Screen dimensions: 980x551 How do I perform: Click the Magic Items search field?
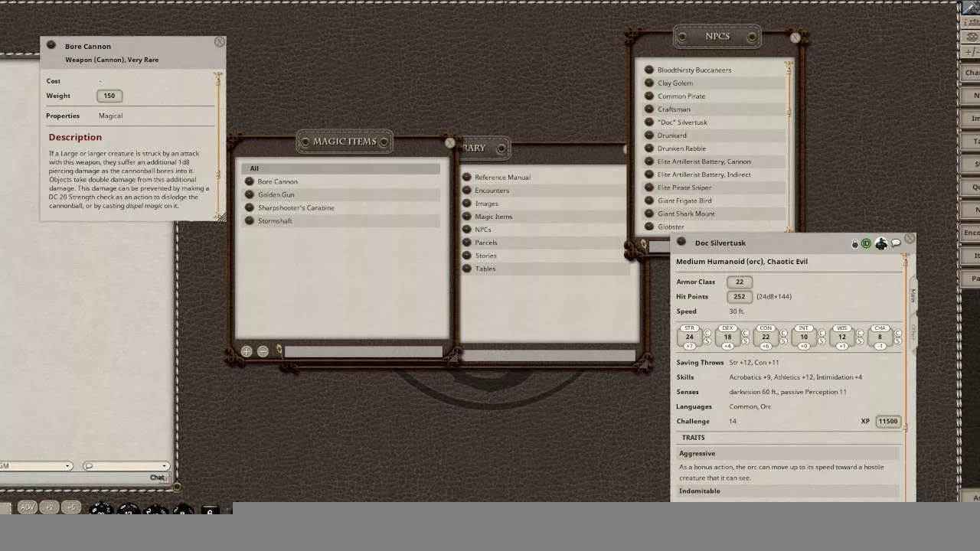(363, 351)
